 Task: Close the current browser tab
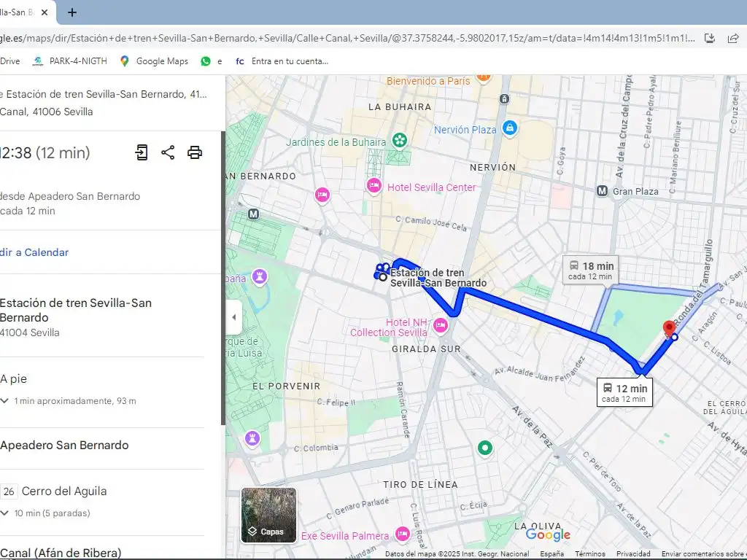[x=44, y=12]
